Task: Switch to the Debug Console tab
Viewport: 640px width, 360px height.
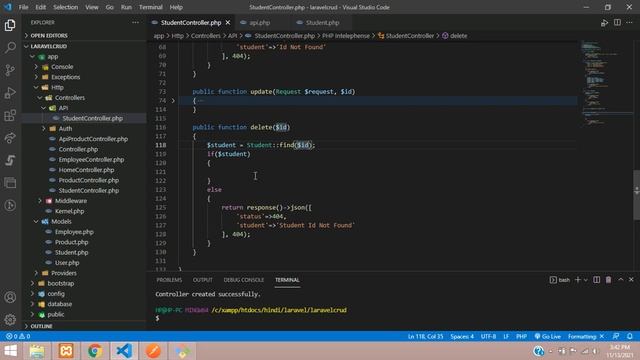Action: point(244,280)
